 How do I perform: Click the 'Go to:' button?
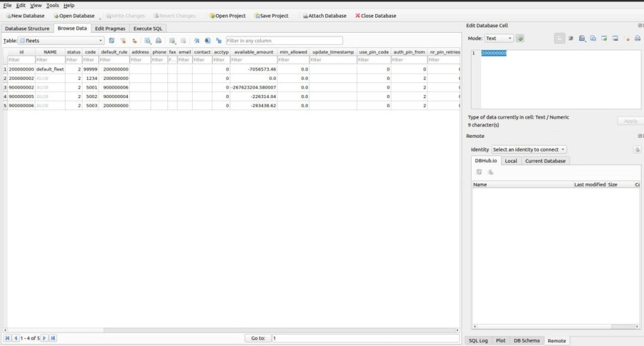tap(257, 338)
